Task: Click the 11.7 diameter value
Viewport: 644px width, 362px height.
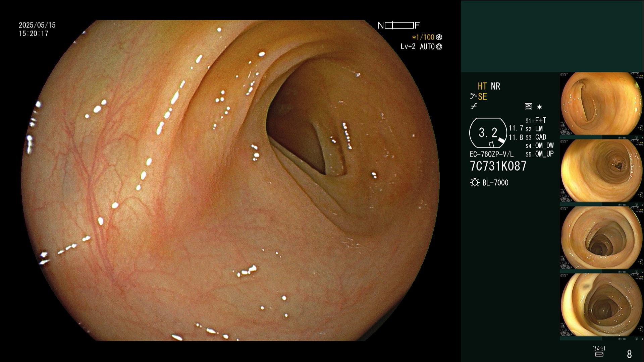Action: click(x=516, y=128)
